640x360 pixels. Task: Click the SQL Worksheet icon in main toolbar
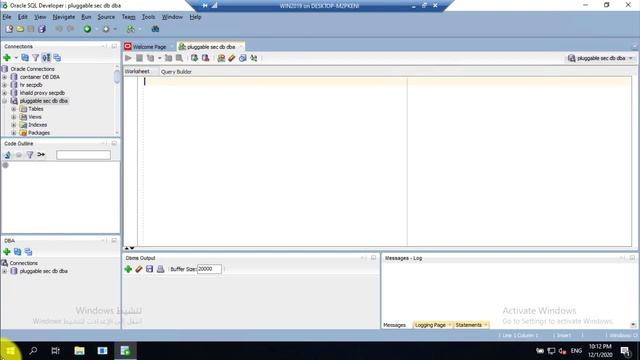(x=131, y=29)
